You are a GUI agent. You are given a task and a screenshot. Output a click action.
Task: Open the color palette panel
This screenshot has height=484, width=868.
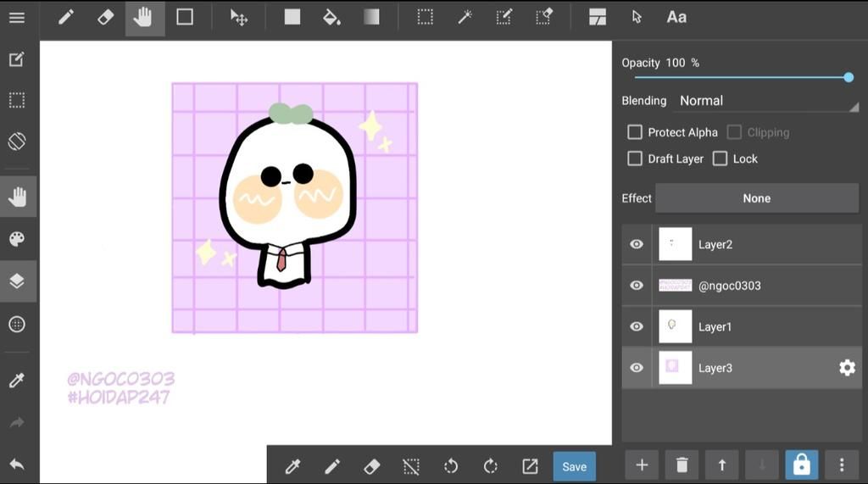17,239
